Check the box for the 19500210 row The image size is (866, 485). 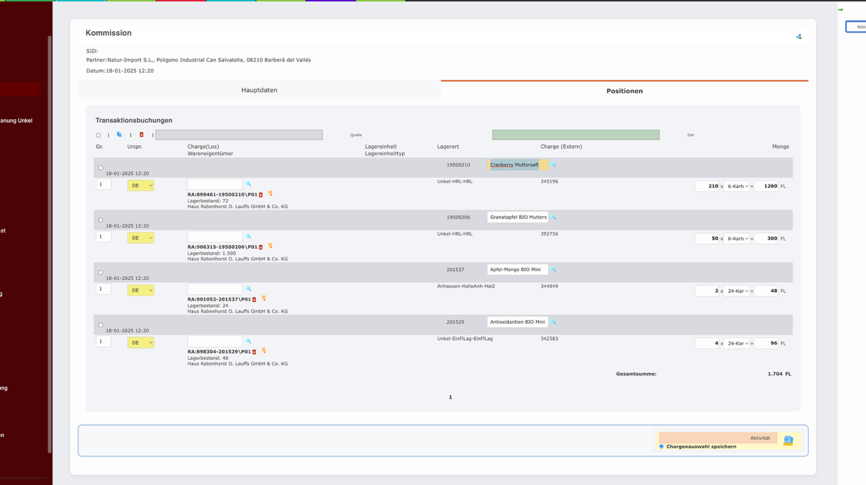click(x=100, y=168)
